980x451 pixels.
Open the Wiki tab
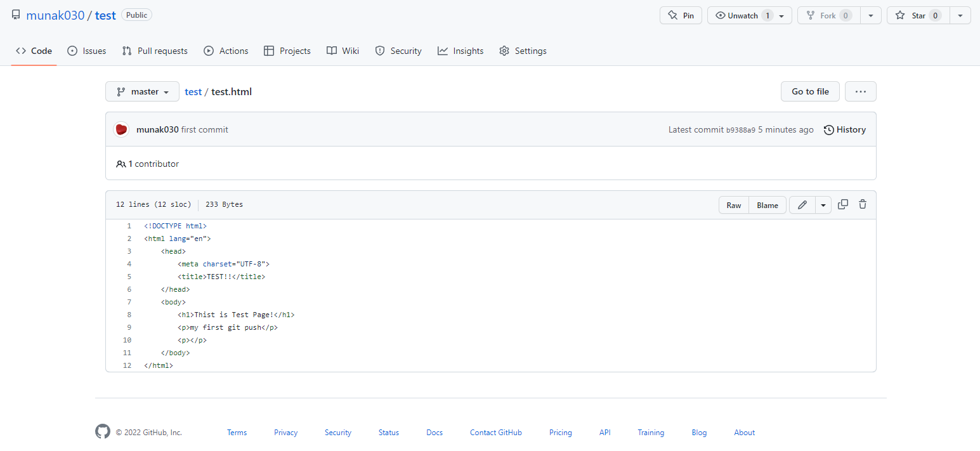pyautogui.click(x=343, y=51)
